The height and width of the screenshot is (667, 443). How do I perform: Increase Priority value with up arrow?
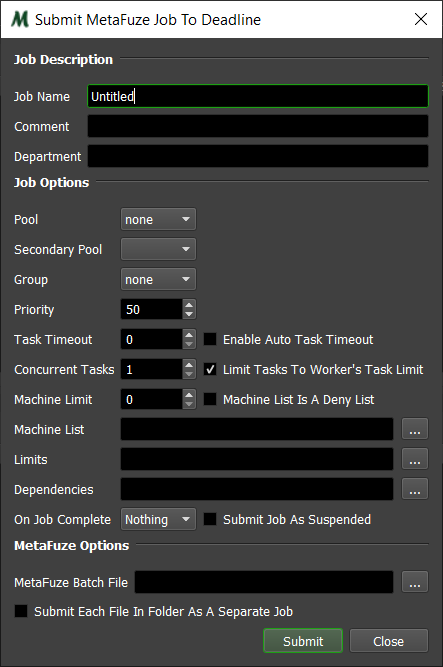point(189,305)
